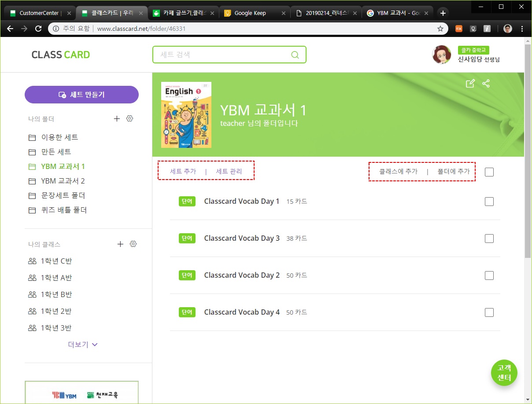Open YBM 교과서 1 folder
The height and width of the screenshot is (404, 532).
pyautogui.click(x=57, y=166)
